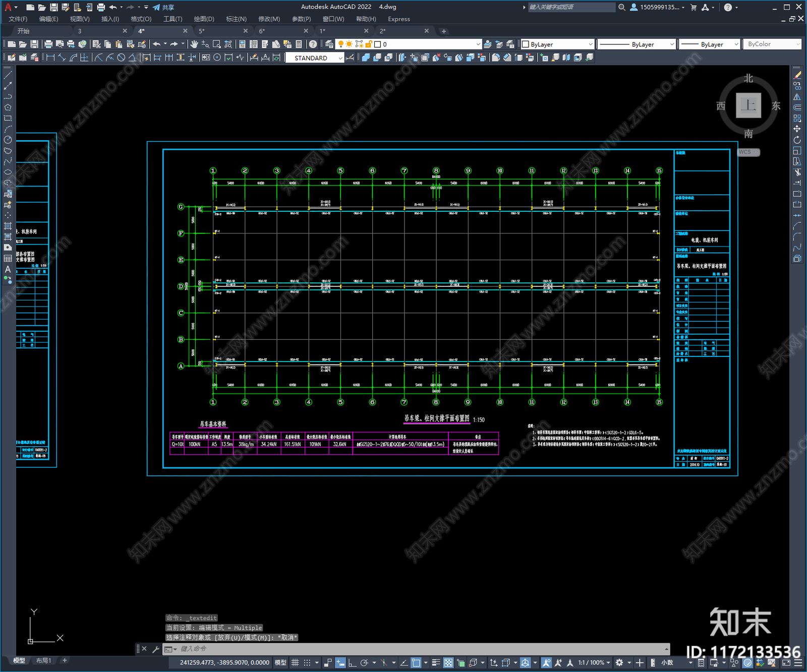Select the Mirror tool in modify toolbar
Screen dimensions: 807x672
(x=797, y=96)
